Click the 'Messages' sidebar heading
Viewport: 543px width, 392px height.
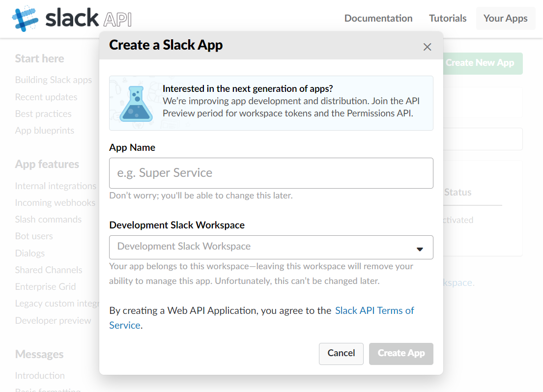coord(39,354)
